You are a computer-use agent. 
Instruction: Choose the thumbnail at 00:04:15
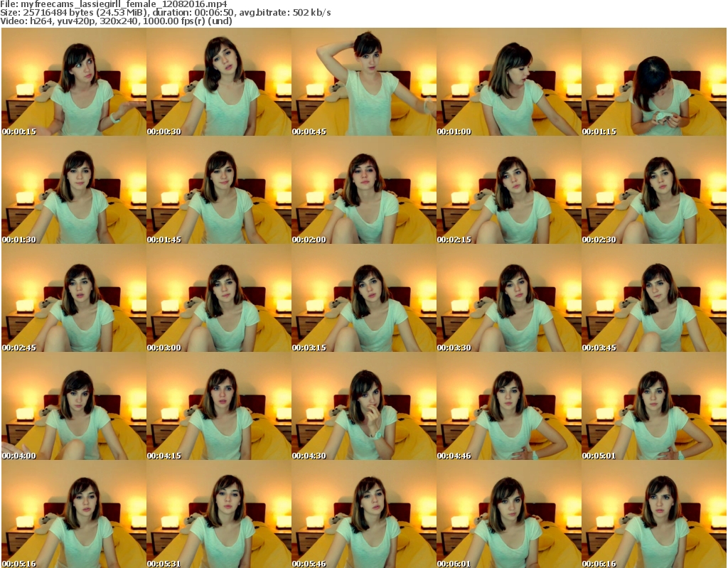click(x=219, y=406)
